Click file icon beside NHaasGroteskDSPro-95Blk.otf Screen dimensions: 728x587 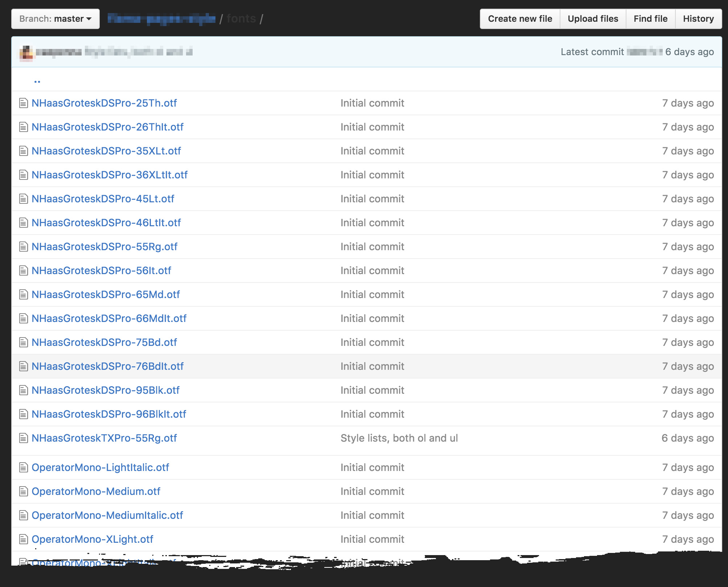[x=24, y=390]
